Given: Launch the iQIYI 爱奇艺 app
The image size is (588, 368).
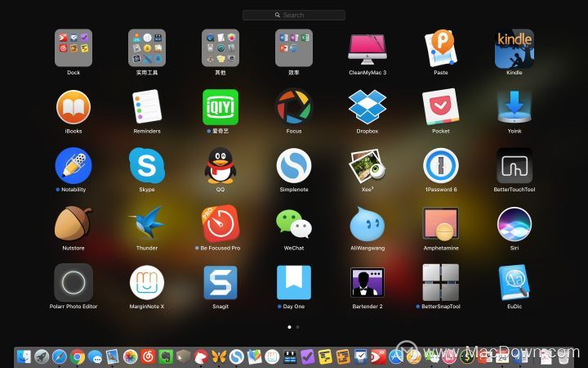Looking at the screenshot, I should coord(220,107).
